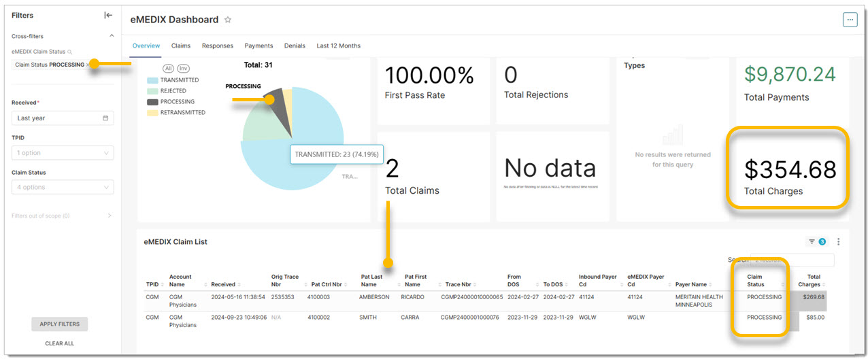Click AMBERSON last name cell
This screenshot has height=359, width=868.
pos(375,297)
